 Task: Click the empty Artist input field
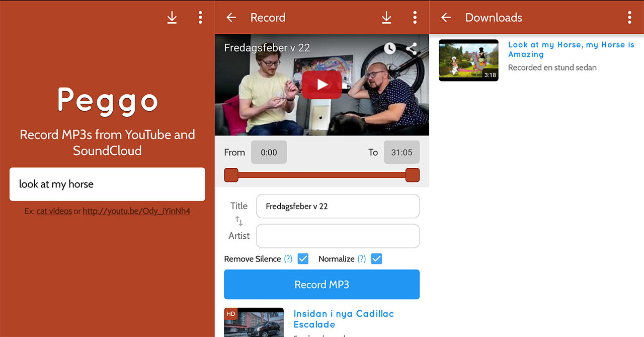(338, 236)
